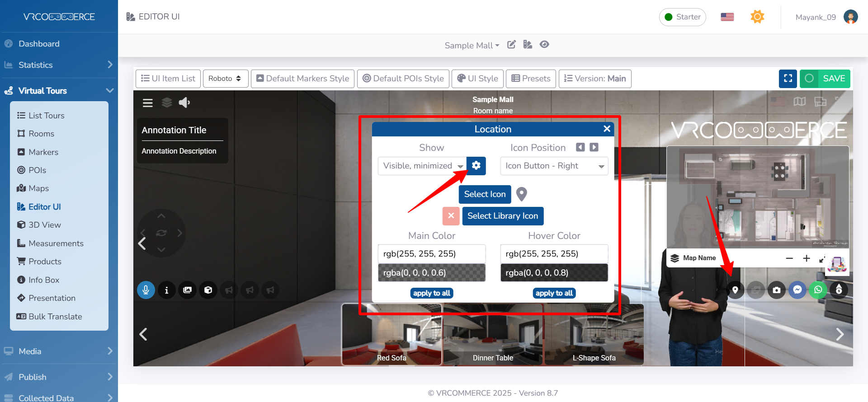Select the Dinner Table room thumbnail
The image size is (868, 402).
point(493,334)
